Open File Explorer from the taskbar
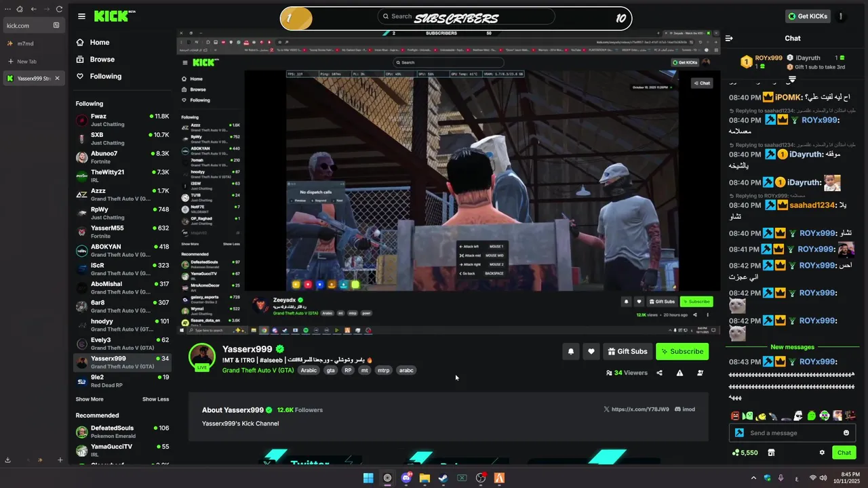Image resolution: width=868 pixels, height=488 pixels. pos(425,478)
